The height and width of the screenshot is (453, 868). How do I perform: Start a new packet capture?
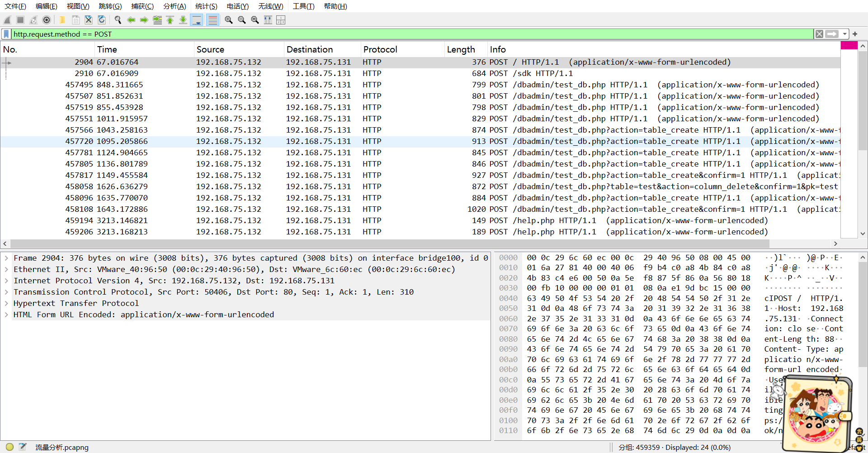(7, 20)
